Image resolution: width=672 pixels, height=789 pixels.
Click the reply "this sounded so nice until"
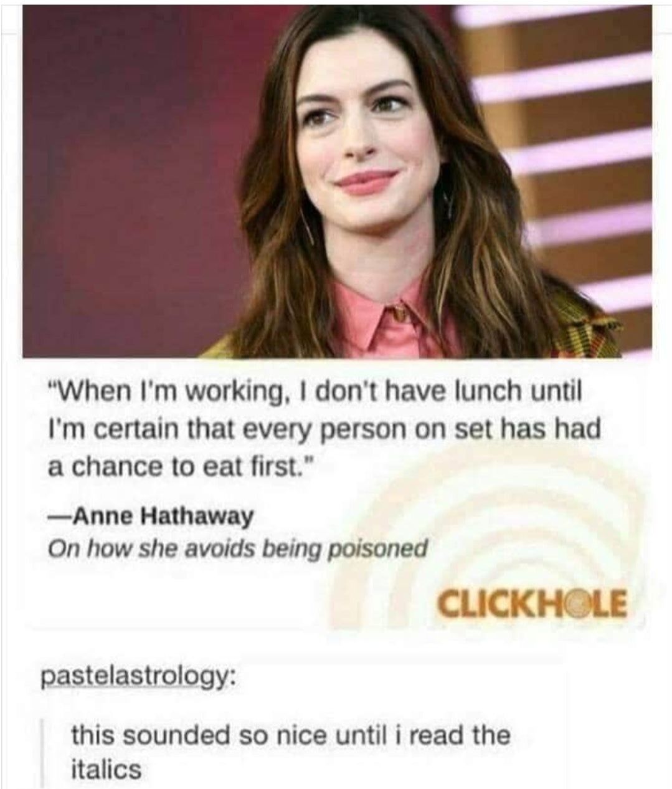pyautogui.click(x=290, y=735)
